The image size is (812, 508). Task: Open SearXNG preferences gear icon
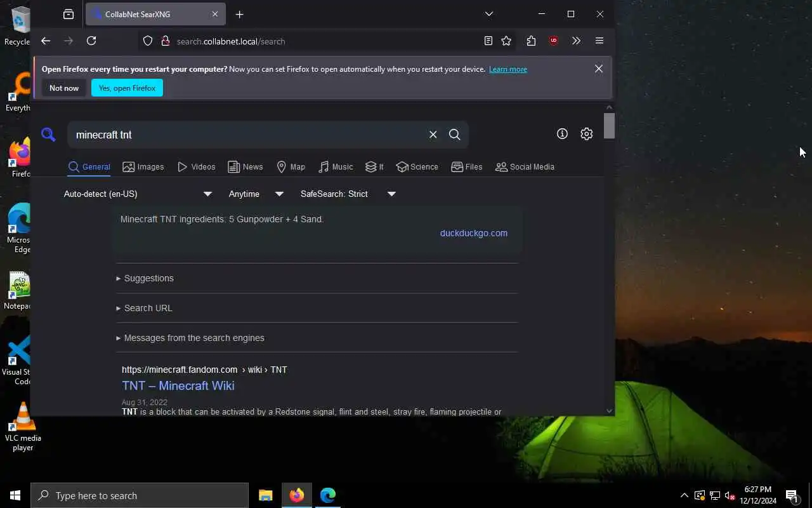click(586, 133)
